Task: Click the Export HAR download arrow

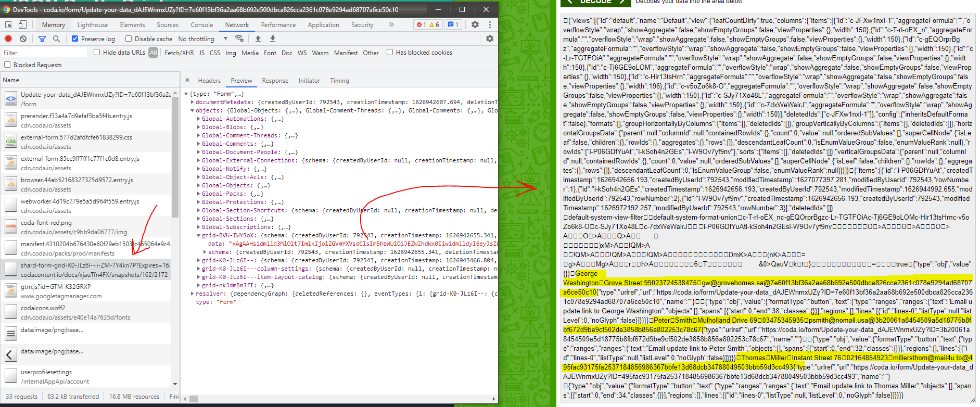Action: [273, 39]
